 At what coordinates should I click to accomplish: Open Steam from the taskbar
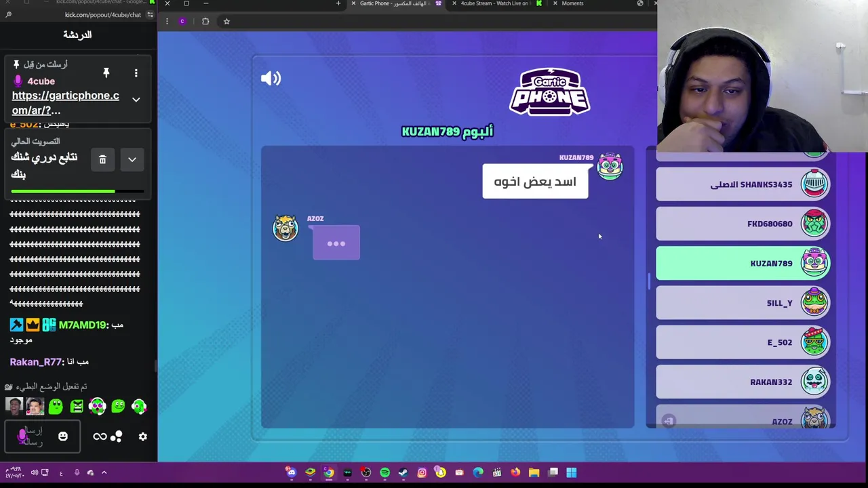tap(403, 472)
